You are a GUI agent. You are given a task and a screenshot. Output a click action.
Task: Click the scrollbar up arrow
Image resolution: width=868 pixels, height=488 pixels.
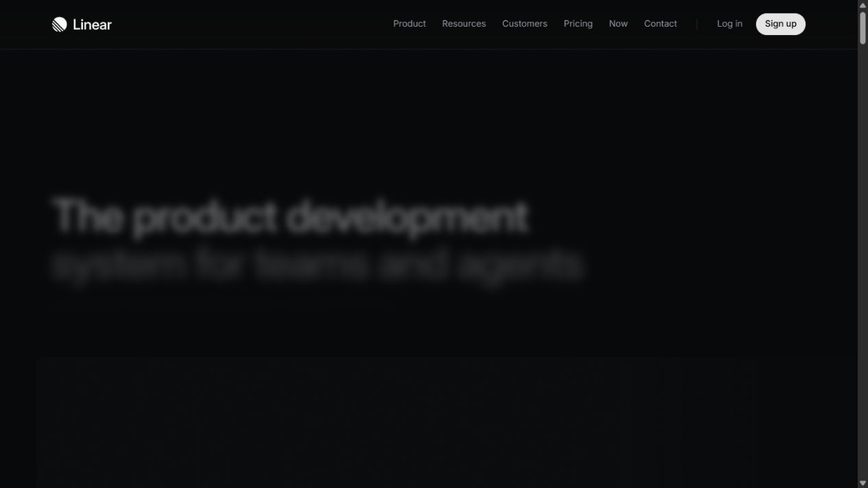click(863, 5)
